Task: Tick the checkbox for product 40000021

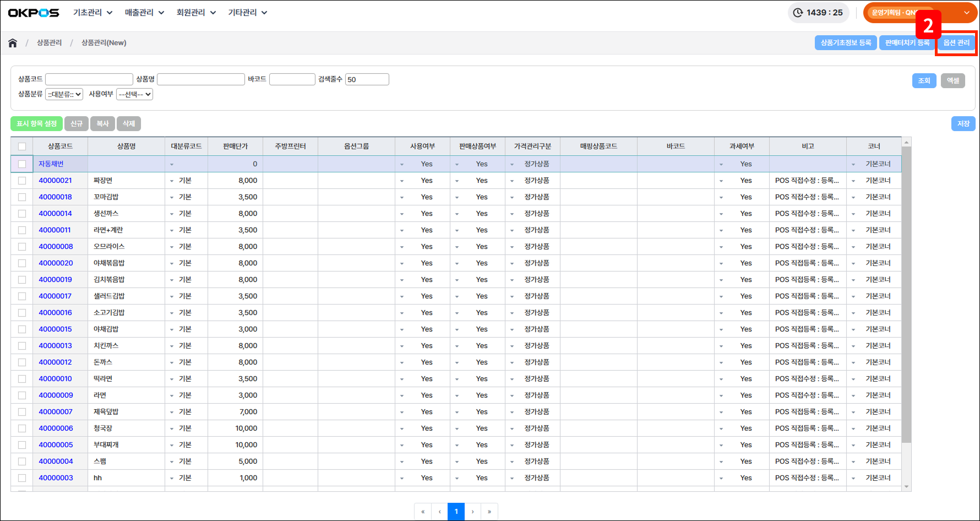Action: point(22,181)
